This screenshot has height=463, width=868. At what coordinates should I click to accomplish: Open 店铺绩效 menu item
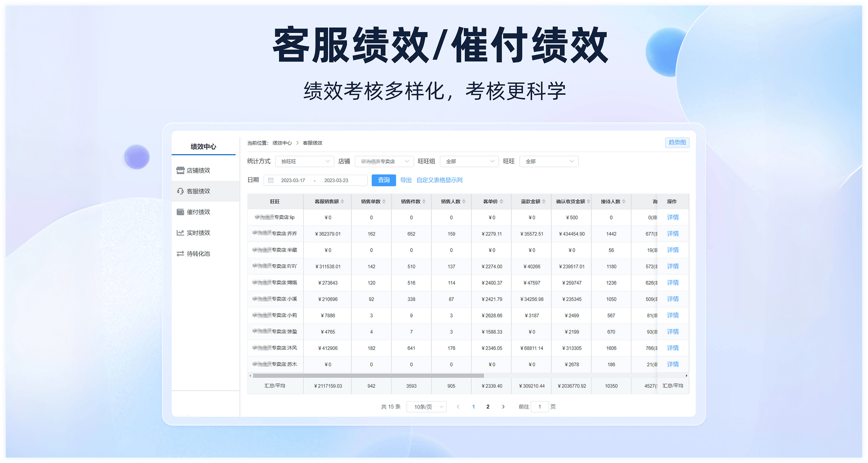(x=206, y=170)
